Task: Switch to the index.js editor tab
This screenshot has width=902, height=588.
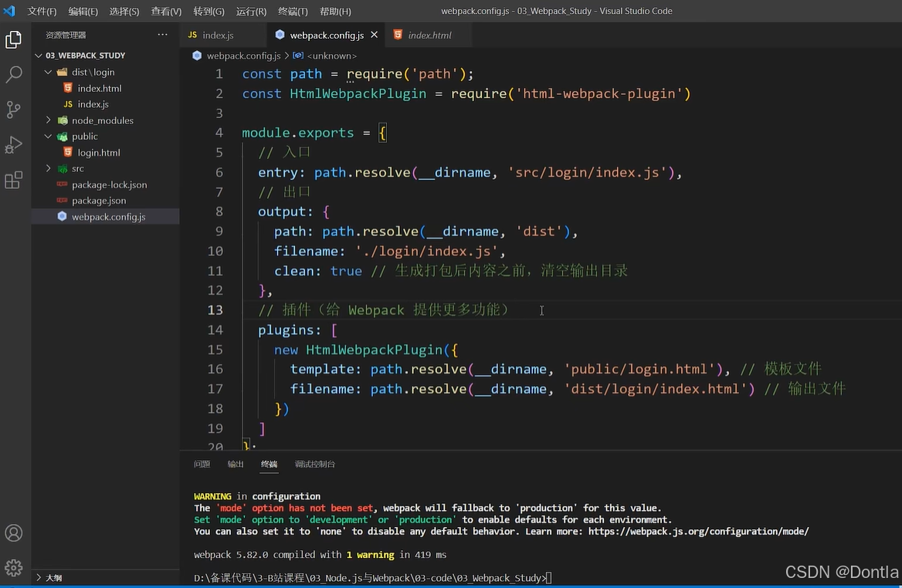Action: tap(223, 35)
